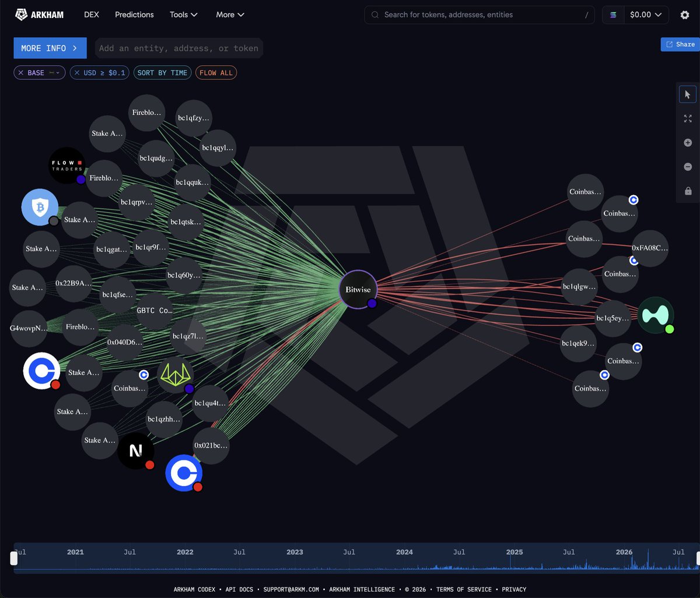Open the More dropdown menu

click(230, 15)
